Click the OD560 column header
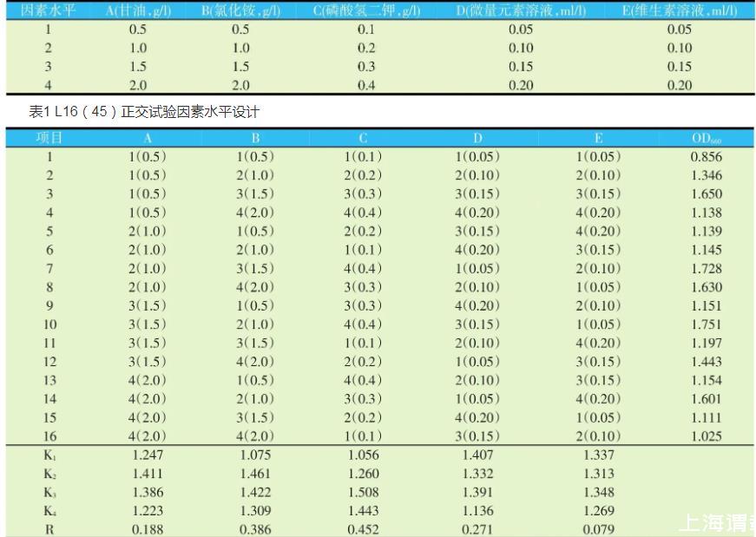The image size is (756, 537). coord(706,138)
